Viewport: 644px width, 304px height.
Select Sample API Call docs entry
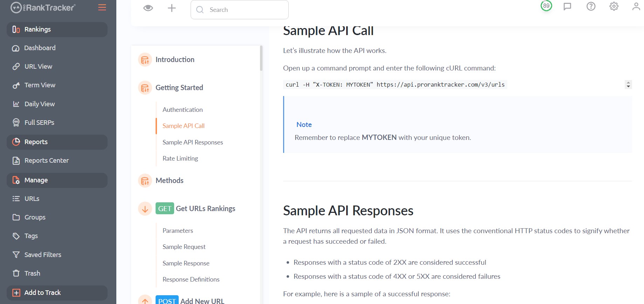coord(184,126)
